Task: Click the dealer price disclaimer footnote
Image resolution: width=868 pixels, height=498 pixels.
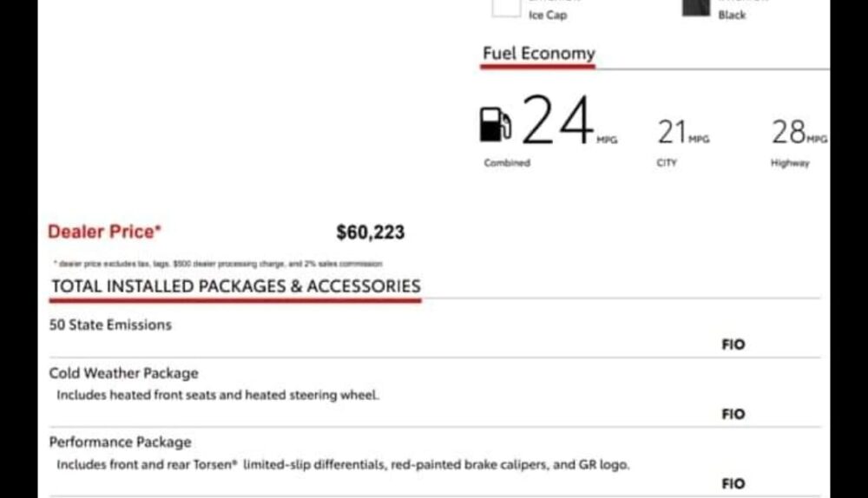Action: [218, 264]
